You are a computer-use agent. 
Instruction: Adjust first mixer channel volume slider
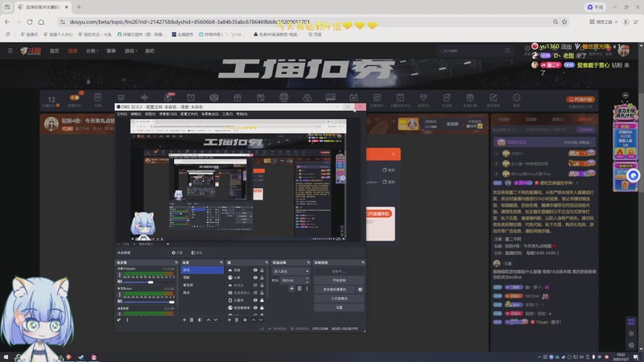coord(149,282)
